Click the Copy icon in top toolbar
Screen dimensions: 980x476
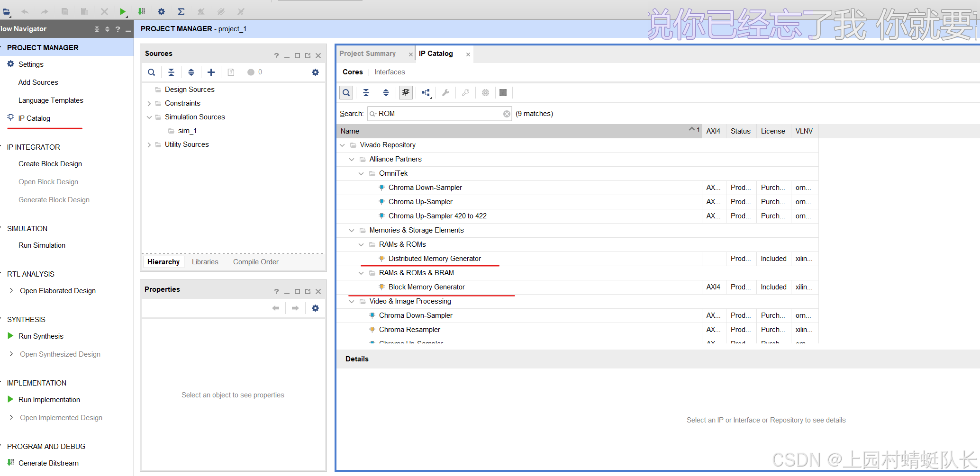click(x=64, y=12)
